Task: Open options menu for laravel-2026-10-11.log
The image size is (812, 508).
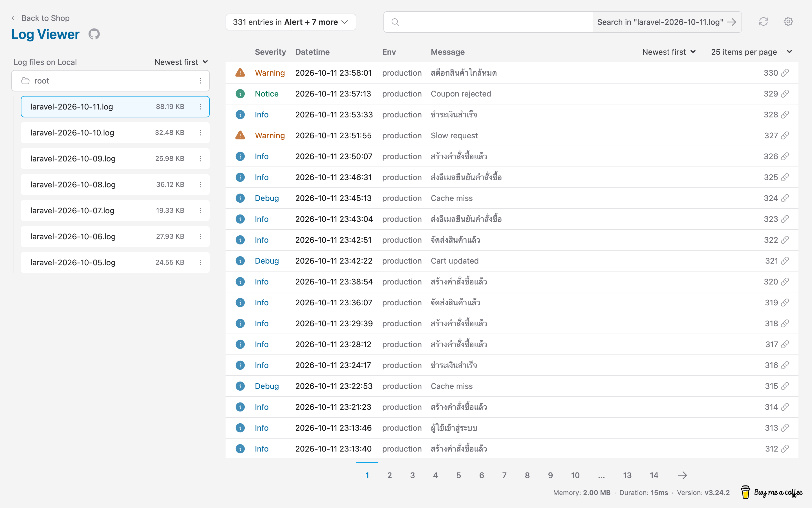Action: 201,106
